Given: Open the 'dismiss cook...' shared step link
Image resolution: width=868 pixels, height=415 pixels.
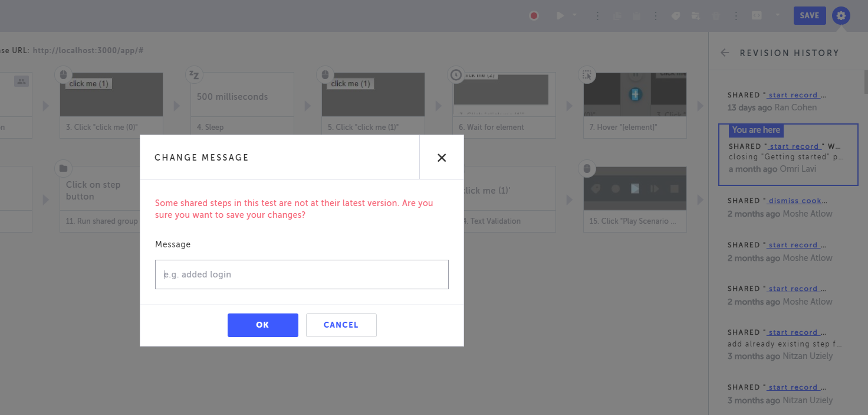Looking at the screenshot, I should pyautogui.click(x=796, y=201).
